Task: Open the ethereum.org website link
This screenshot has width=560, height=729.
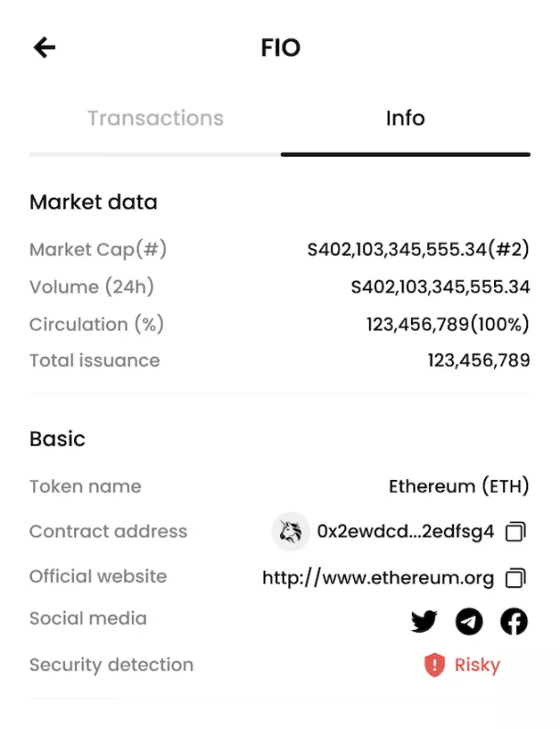Action: [378, 578]
